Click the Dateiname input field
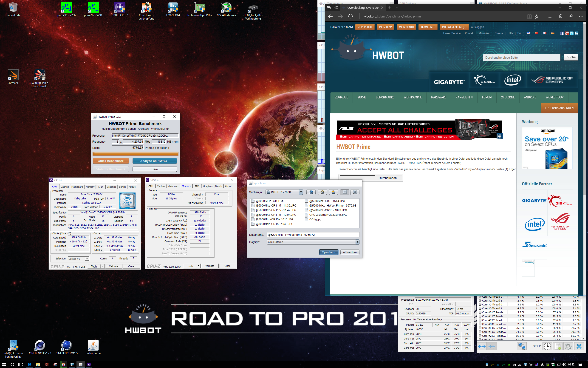588x368 pixels. pos(313,235)
